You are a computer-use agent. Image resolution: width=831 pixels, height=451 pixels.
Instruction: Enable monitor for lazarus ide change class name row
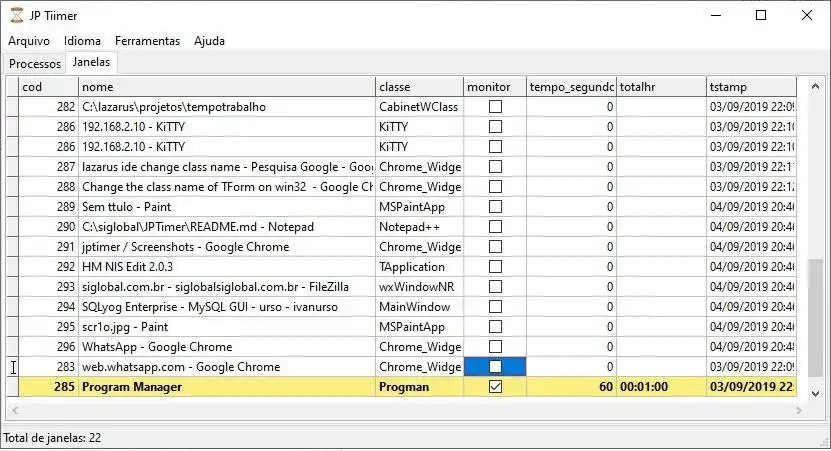pyautogui.click(x=495, y=166)
